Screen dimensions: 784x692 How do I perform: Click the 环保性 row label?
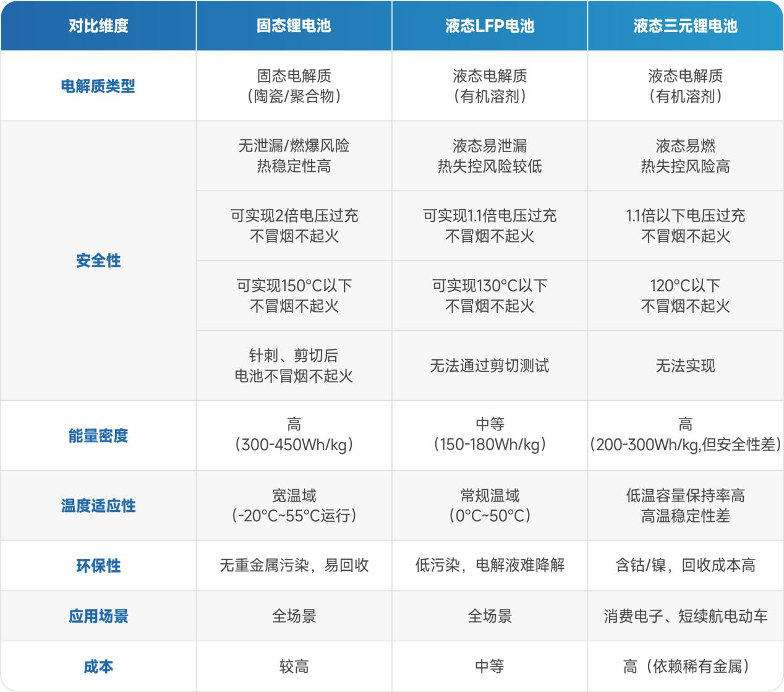pyautogui.click(x=98, y=566)
